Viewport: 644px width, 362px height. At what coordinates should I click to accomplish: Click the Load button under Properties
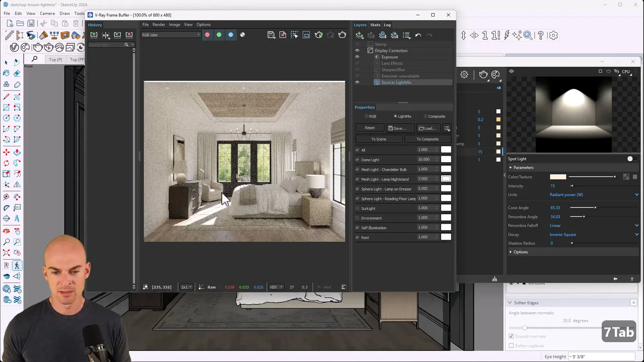click(x=427, y=128)
